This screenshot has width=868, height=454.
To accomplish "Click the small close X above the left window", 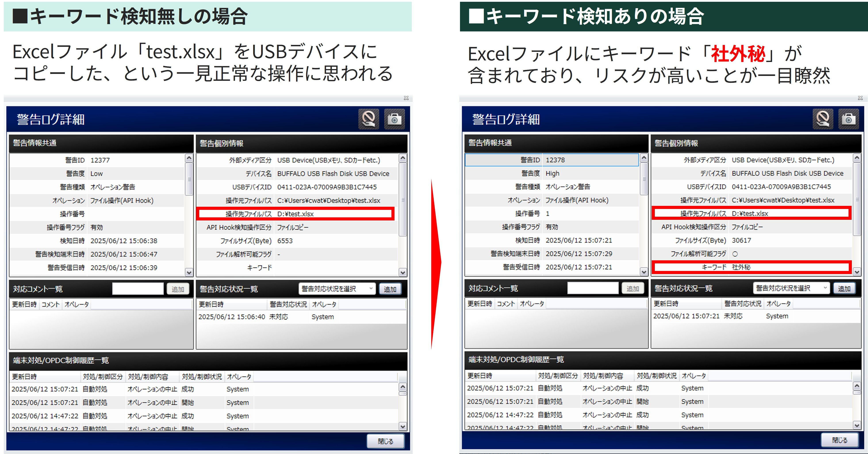I will [x=406, y=98].
